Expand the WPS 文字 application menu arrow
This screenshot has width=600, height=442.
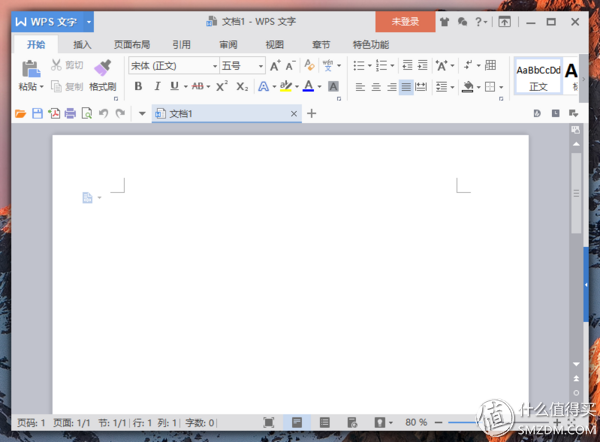(89, 22)
